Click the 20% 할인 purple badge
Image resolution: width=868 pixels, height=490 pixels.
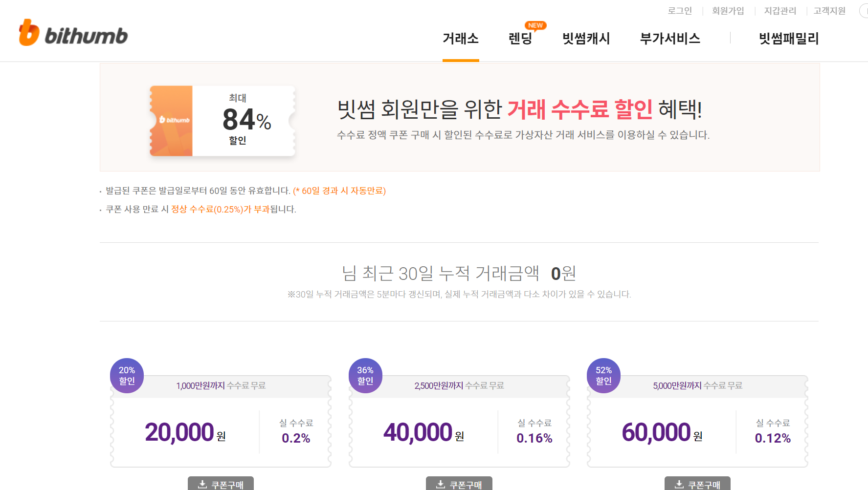point(127,376)
